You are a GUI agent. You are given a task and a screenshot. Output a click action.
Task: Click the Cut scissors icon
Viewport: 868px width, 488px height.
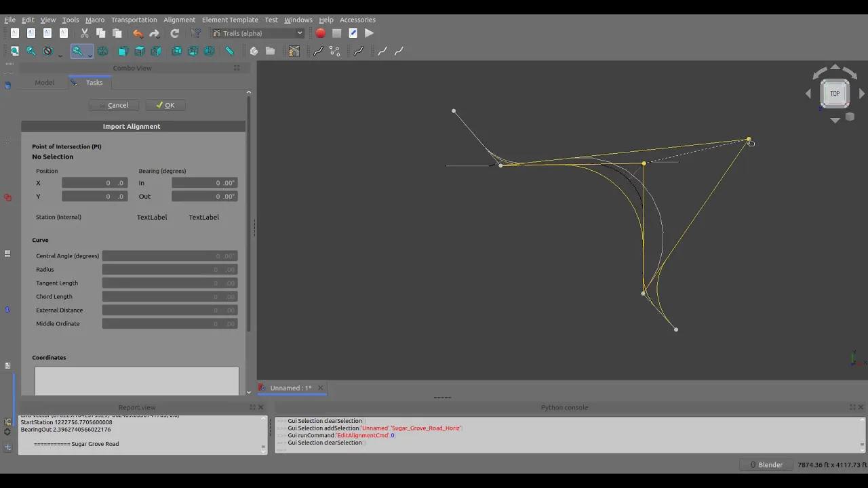coord(84,33)
